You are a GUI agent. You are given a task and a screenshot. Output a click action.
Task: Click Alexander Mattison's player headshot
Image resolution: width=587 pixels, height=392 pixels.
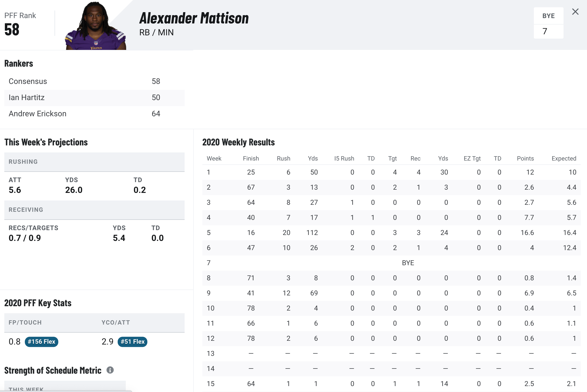(x=96, y=26)
